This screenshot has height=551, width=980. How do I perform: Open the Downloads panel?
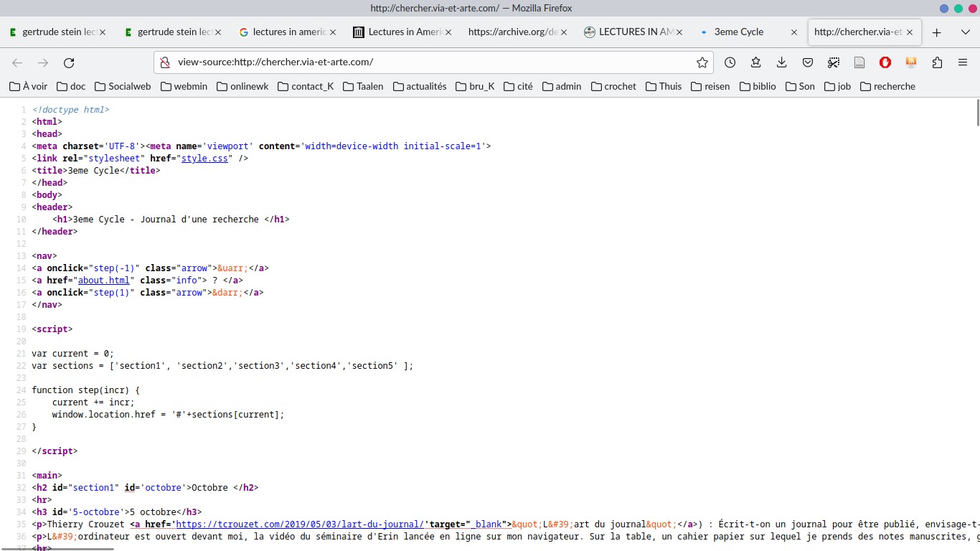click(x=781, y=62)
